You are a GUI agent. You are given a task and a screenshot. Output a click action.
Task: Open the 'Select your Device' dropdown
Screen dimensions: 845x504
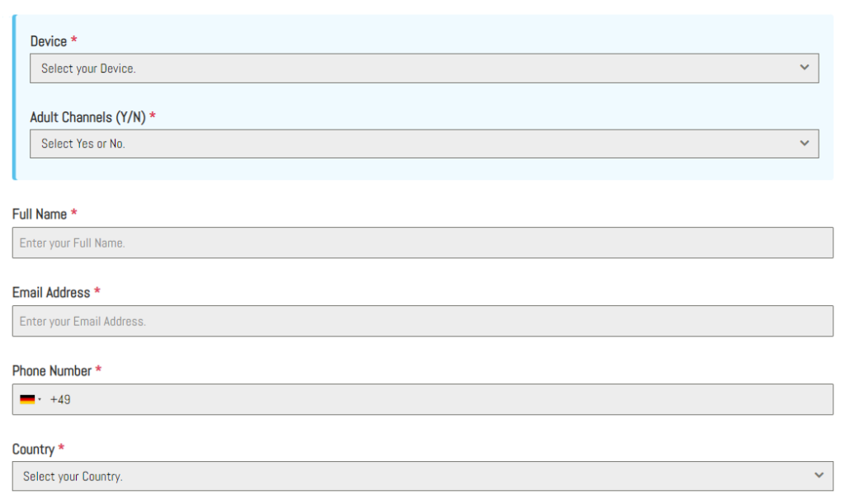click(413, 68)
